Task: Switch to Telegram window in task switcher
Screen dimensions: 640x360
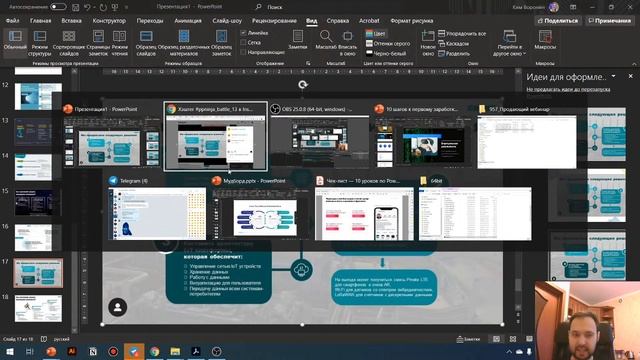Action: click(157, 209)
